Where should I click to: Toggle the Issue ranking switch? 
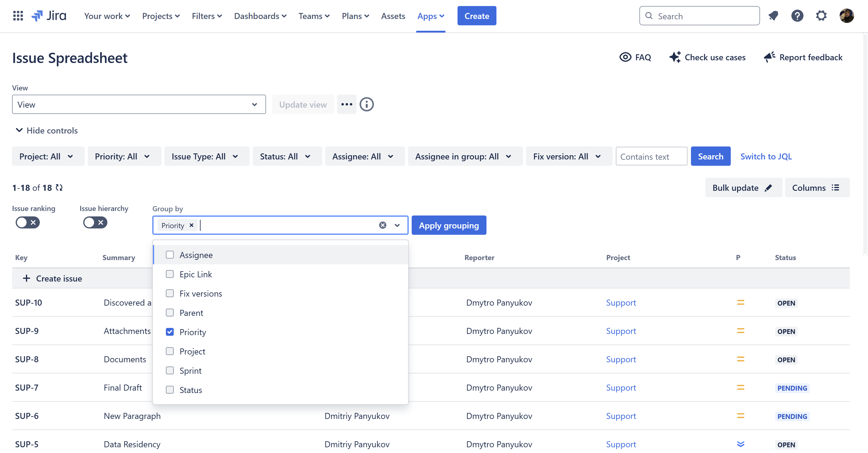[x=28, y=222]
